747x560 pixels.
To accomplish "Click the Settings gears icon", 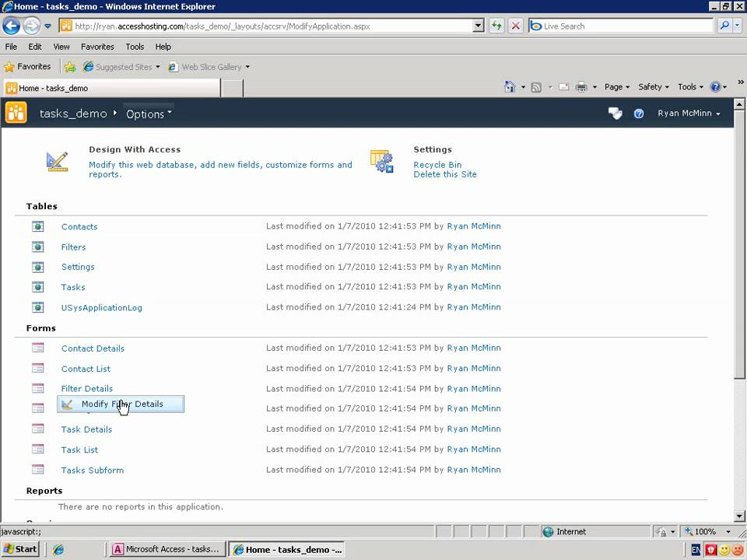I will pos(382,162).
